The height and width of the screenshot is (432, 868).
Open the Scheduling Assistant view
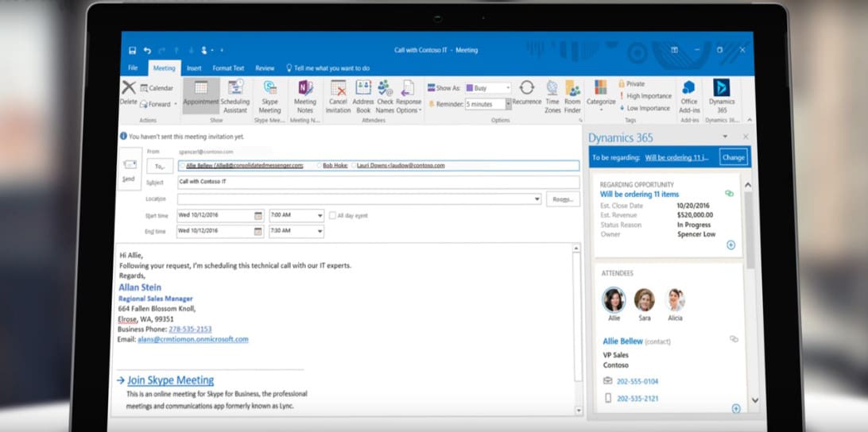(x=235, y=96)
